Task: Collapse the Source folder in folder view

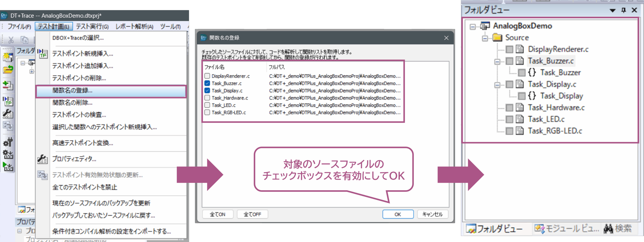Action: 485,38
